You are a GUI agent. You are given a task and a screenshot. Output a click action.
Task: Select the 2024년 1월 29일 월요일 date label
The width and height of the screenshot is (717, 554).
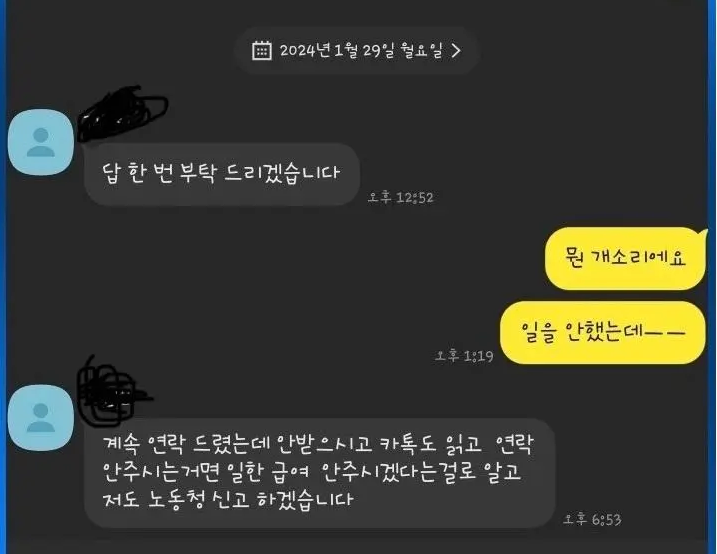point(361,50)
